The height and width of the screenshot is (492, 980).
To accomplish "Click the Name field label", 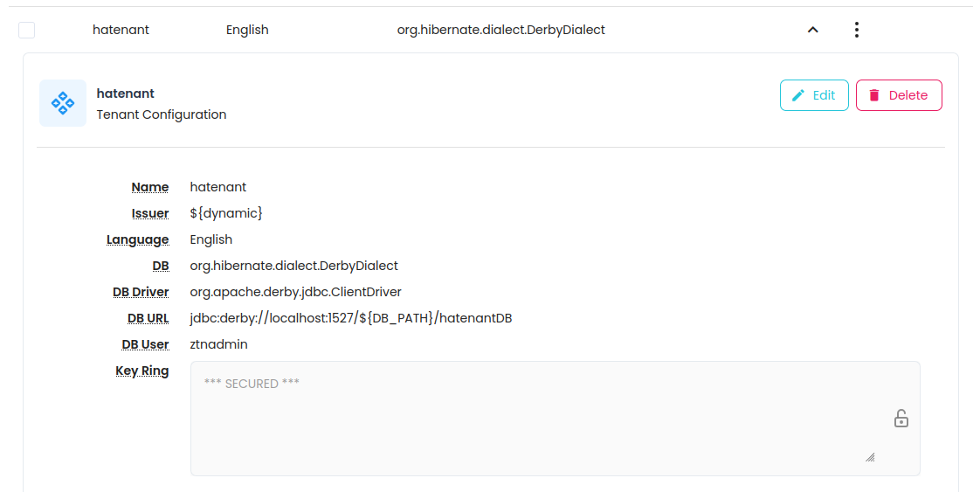I will pos(149,187).
